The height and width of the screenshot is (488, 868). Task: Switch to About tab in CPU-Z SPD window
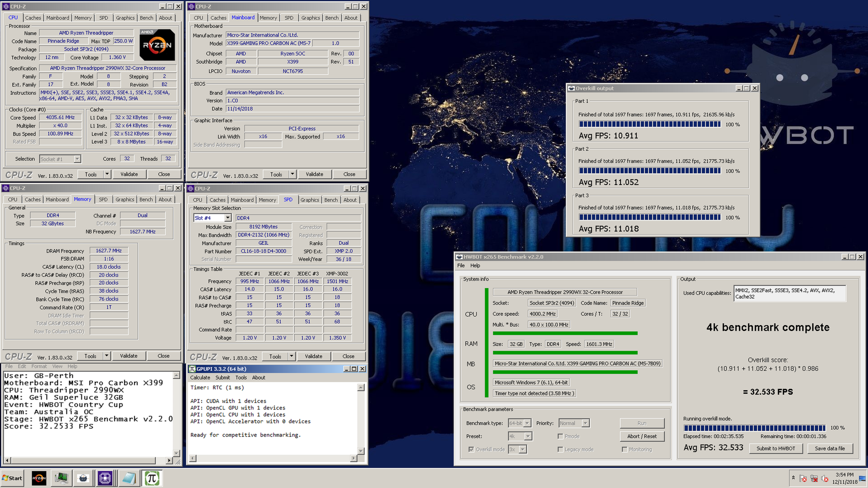coord(350,200)
